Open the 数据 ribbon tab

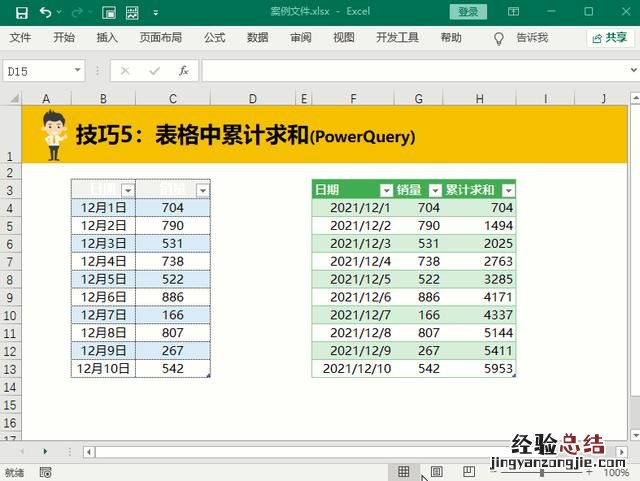tap(257, 38)
